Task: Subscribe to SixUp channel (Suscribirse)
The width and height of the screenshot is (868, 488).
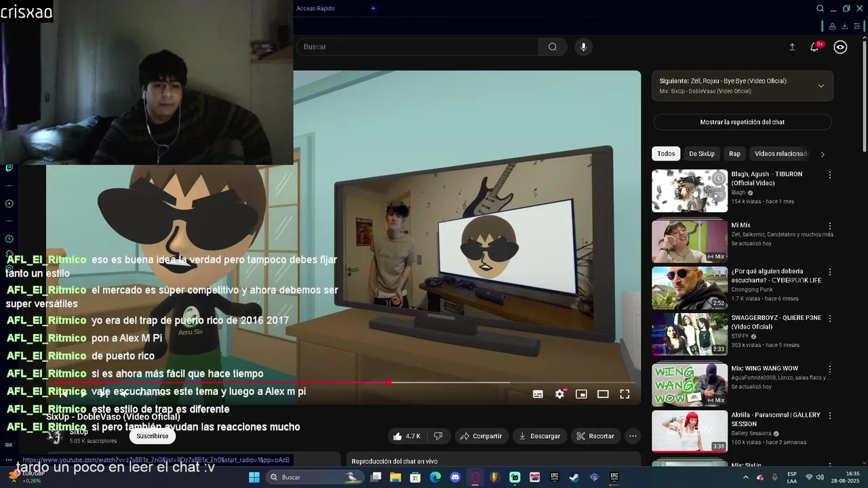Action: [152, 436]
